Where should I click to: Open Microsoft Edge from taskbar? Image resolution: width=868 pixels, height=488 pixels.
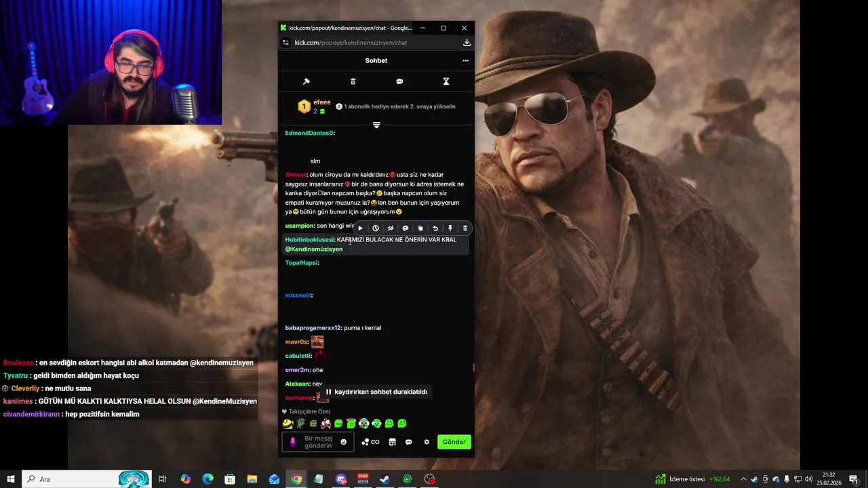(x=208, y=479)
